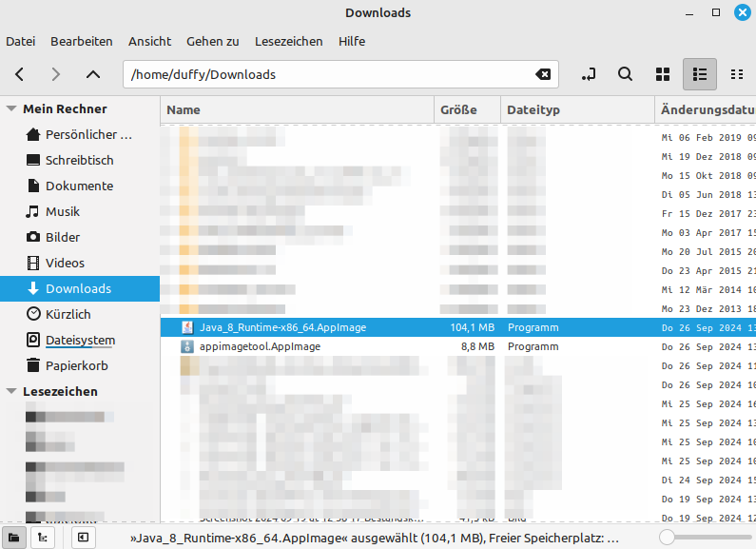Go up to the parent folder
The width and height of the screenshot is (756, 549).
point(92,74)
